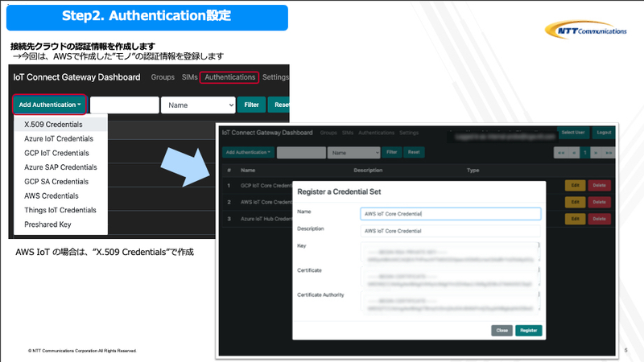Image resolution: width=644 pixels, height=362 pixels.
Task: Click SIMs tab in right dashboard
Action: coord(348,133)
